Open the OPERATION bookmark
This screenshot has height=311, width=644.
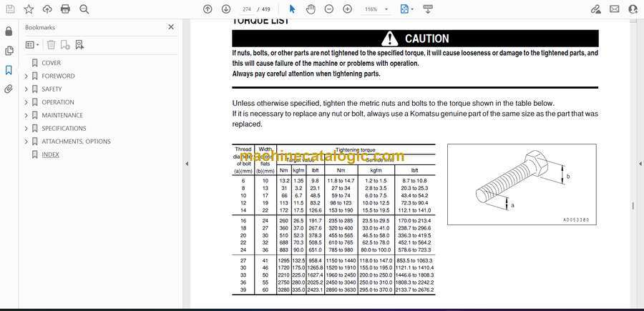tap(58, 102)
